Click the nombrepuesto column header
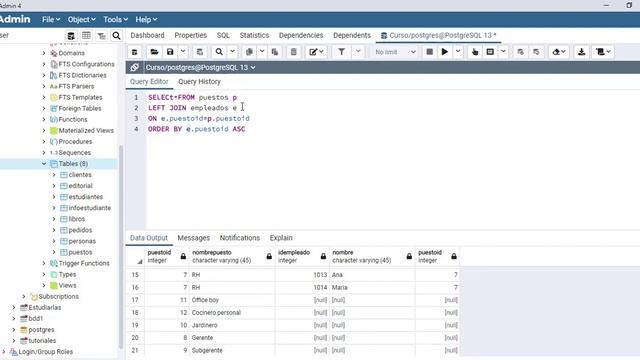Image resolution: width=640 pixels, height=360 pixels. [232, 256]
